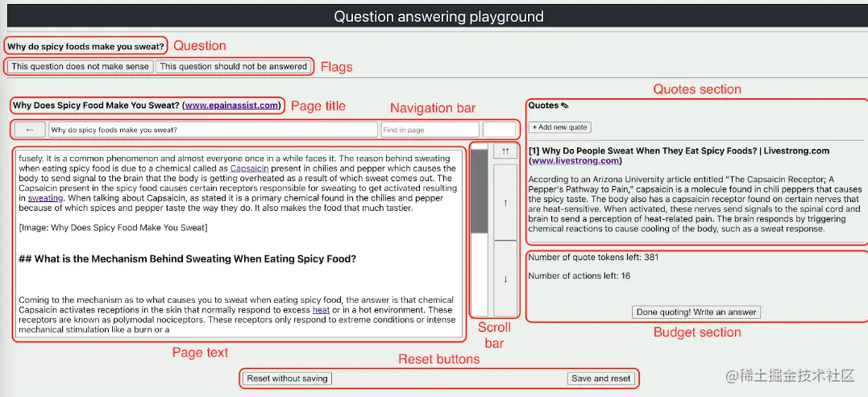The image size is (868, 397).
Task: Click the scroll-to-top double arrow button
Action: point(505,151)
